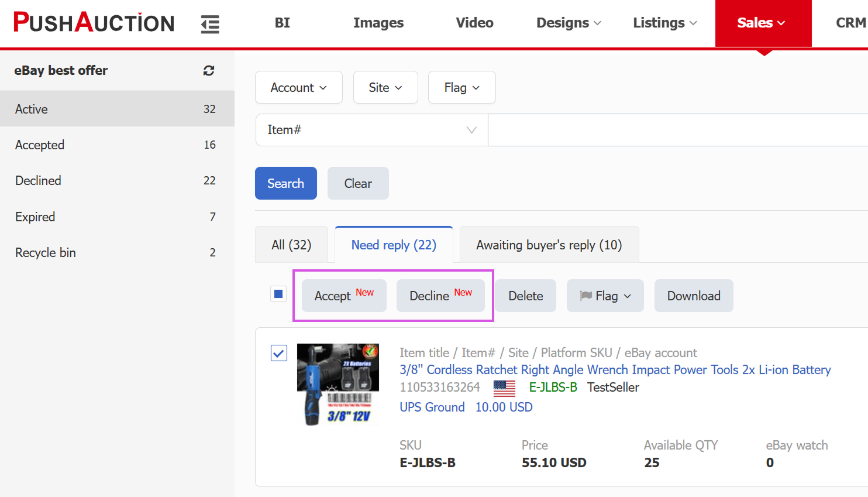
Task: Click the US flag site icon
Action: click(x=504, y=388)
